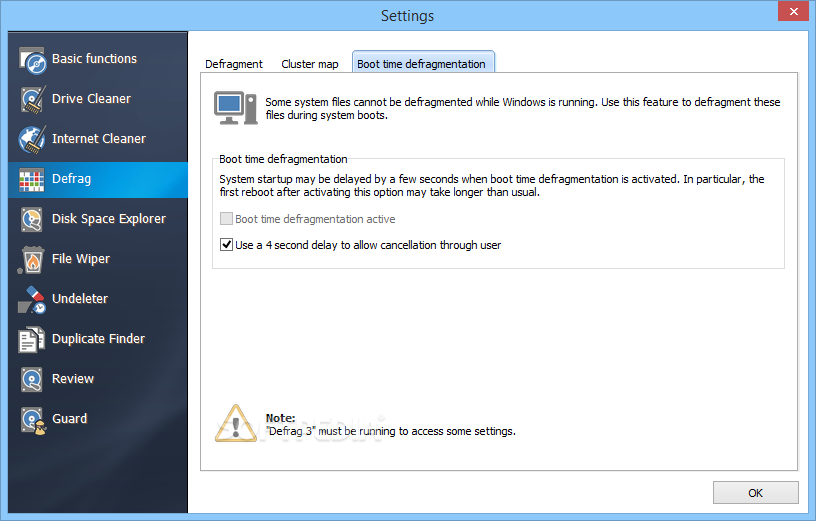Open the Review section
The image size is (816, 521).
[x=98, y=379]
